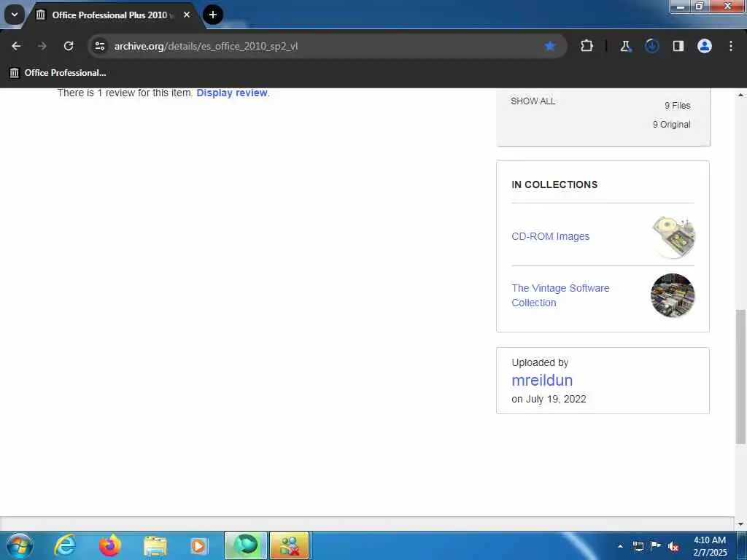Open the Action Center flag icon
Screen dimensions: 747x560
coord(656,546)
